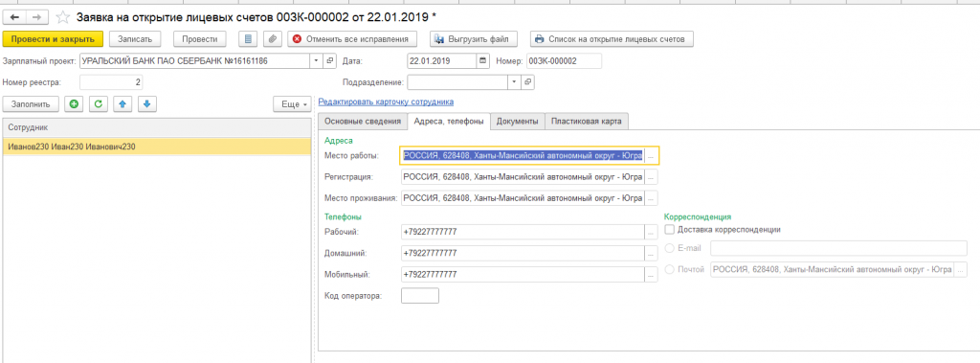Viewport: 980px width, 363px height.
Task: Open attached files with paperclip icon
Action: 272,39
